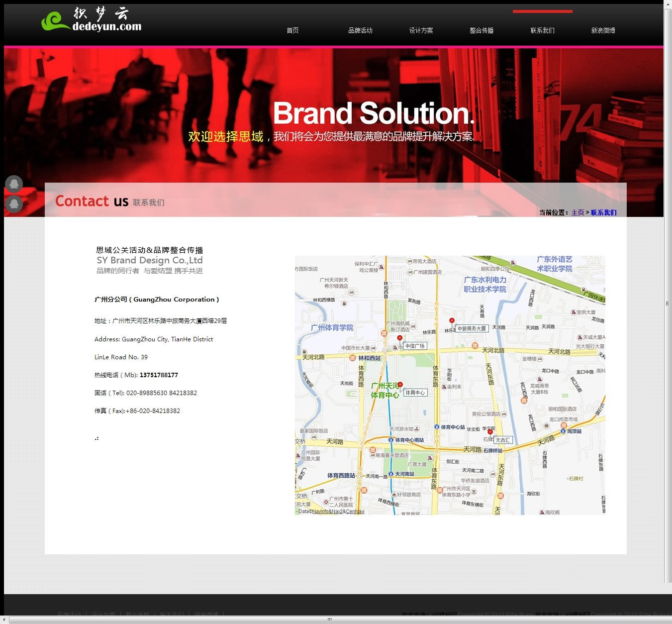Viewport: 672px width, 624px height.
Task: Click the 品牌的同行者 与爱结盟 携手共进 slogan
Action: click(x=150, y=271)
